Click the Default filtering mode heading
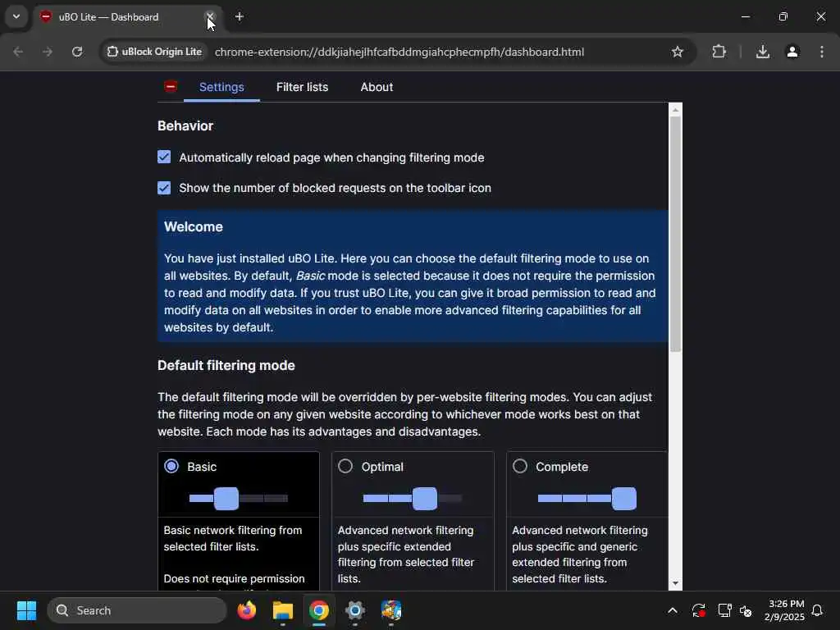The height and width of the screenshot is (630, 840). click(x=226, y=365)
